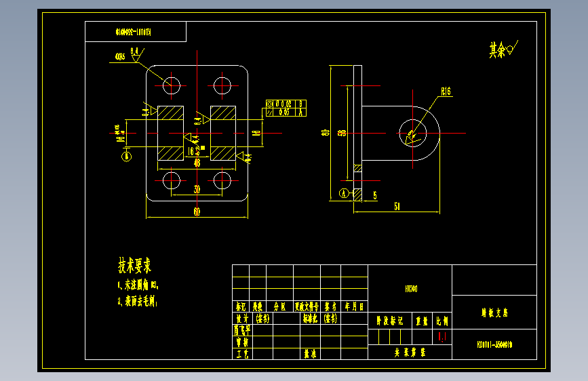Click the 0.03 parallelism tolerance frame row
This screenshot has width=588, height=381.
[x=286, y=112]
